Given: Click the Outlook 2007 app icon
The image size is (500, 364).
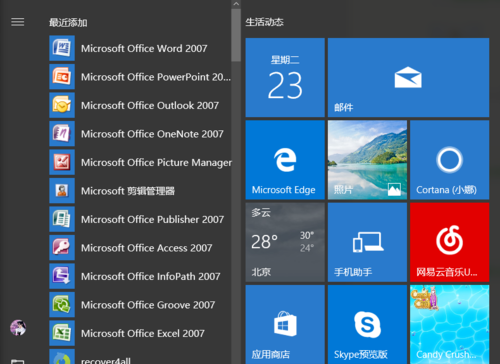Looking at the screenshot, I should pos(62,105).
